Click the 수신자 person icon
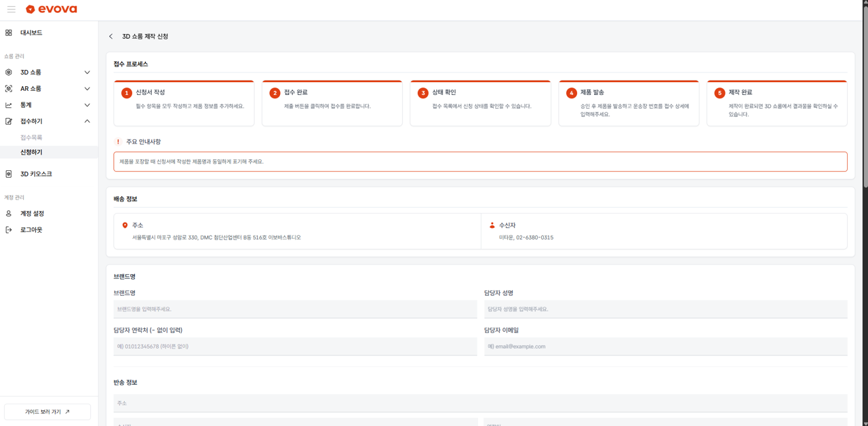Image resolution: width=868 pixels, height=426 pixels. 492,225
